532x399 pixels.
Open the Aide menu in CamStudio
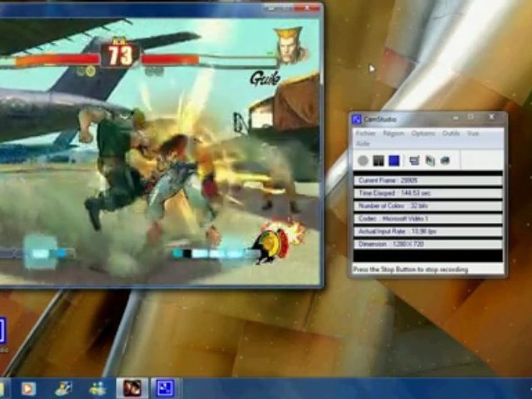pyautogui.click(x=362, y=144)
